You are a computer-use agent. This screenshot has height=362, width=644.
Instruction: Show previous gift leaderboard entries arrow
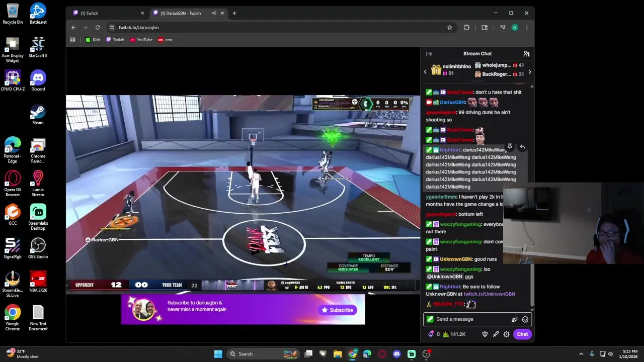(425, 72)
